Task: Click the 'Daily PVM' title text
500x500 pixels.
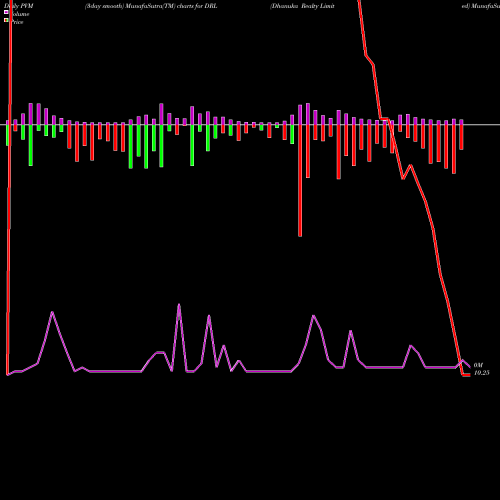Action: (x=19, y=6)
